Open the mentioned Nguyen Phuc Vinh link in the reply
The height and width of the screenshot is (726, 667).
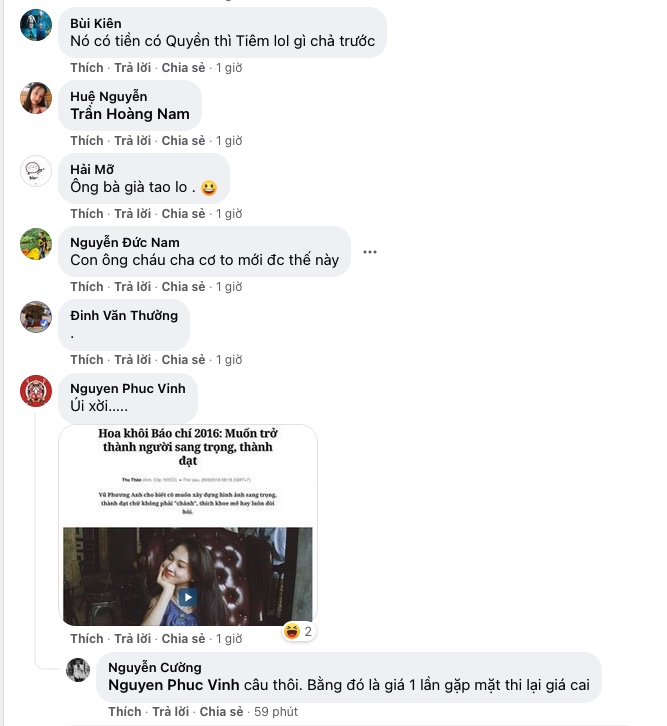[174, 685]
